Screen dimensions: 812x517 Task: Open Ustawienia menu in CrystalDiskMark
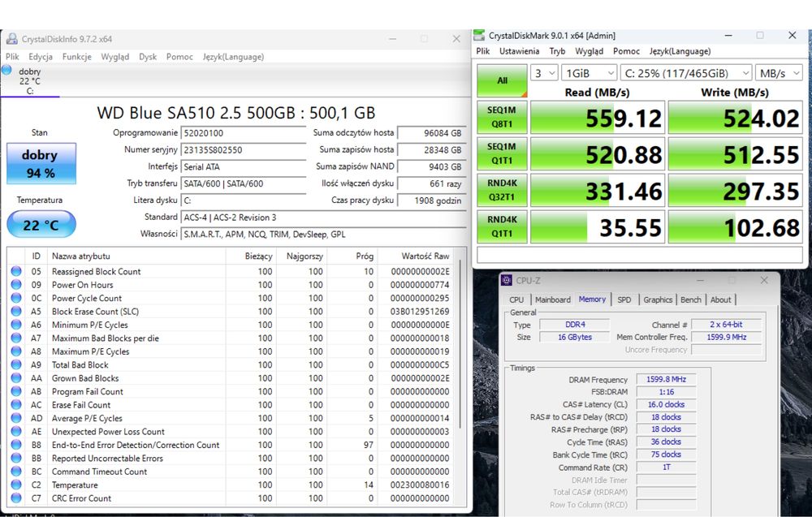click(519, 50)
